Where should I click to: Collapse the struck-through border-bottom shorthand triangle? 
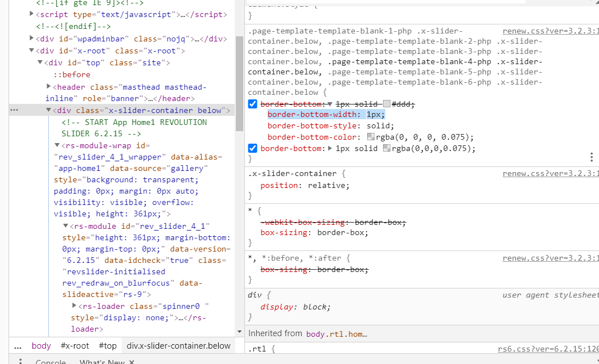click(x=330, y=104)
